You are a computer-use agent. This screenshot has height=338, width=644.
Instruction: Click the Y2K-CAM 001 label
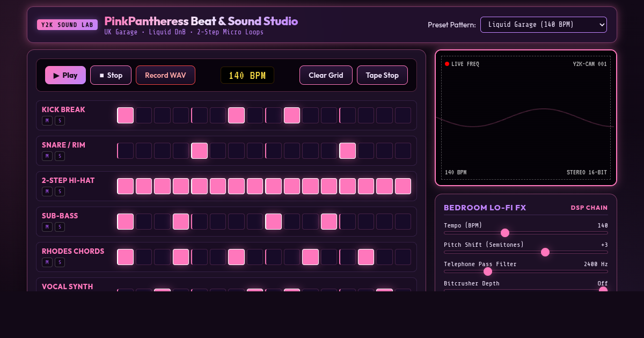pyautogui.click(x=590, y=64)
